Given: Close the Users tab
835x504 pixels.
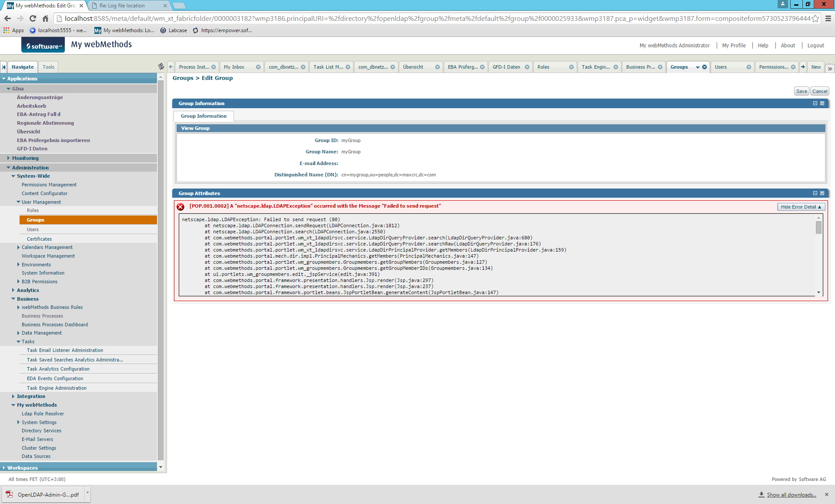Looking at the screenshot, I should pos(749,67).
